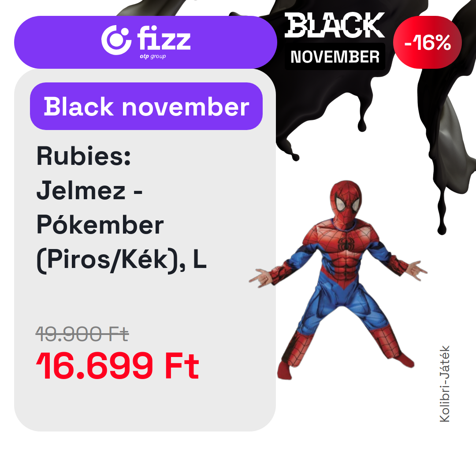This screenshot has height=476, width=476.
Task: Click the fizz circular logo icon
Action: (x=116, y=39)
